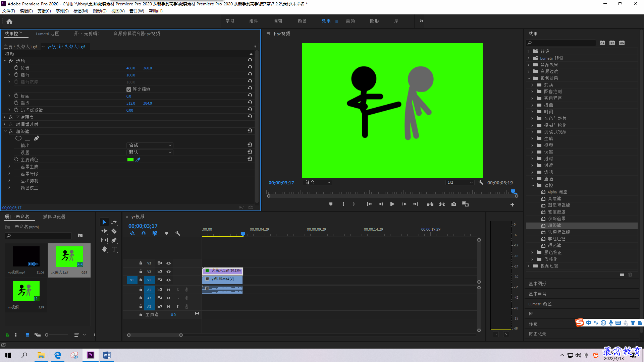
Task: Select the Hand tool
Action: coord(104,249)
